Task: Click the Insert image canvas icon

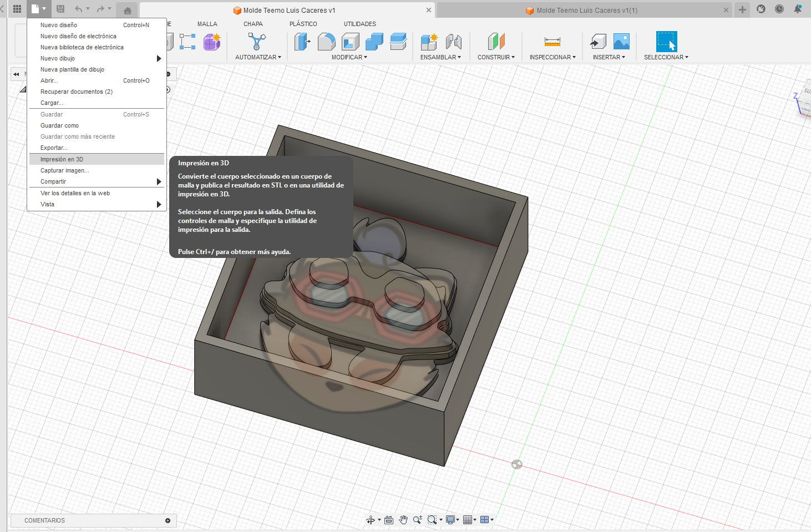Action: pyautogui.click(x=621, y=42)
